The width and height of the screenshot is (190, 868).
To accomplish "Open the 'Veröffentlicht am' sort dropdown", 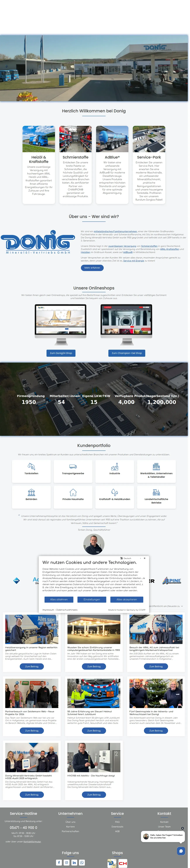I will coord(166,606).
